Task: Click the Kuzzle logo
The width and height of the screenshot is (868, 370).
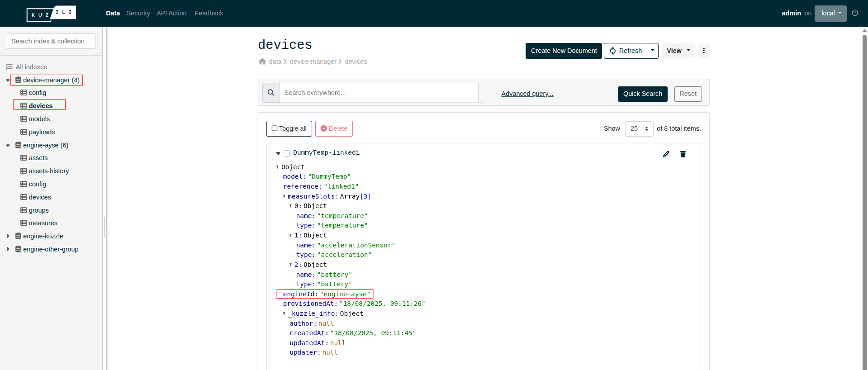Action: click(x=51, y=14)
